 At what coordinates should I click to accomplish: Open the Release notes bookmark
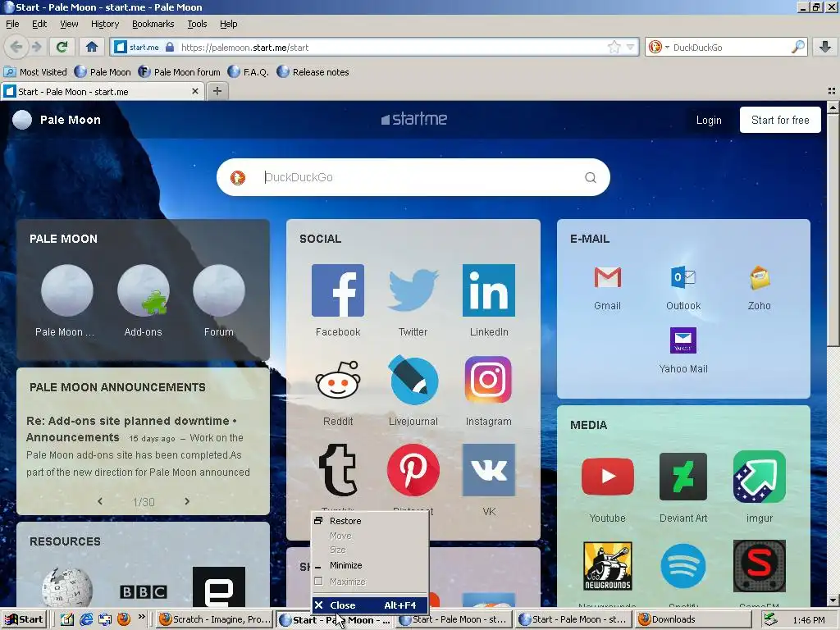point(313,72)
